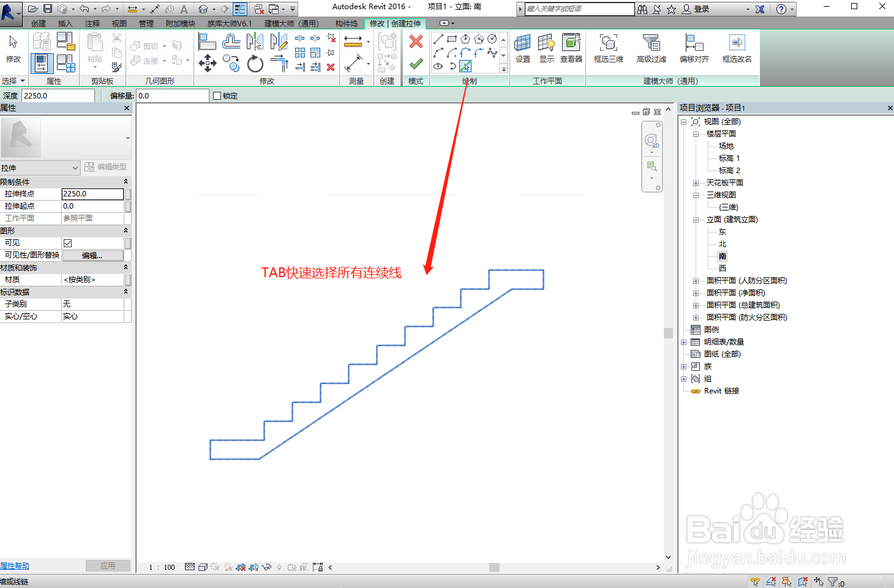This screenshot has height=588, width=894.
Task: Open the 族库大师V6.1 ribbon tab
Action: tap(230, 23)
